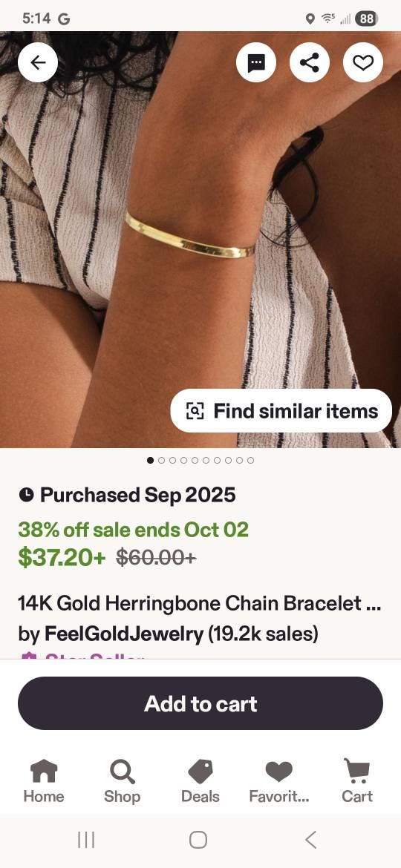Image resolution: width=401 pixels, height=868 pixels.
Task: Tap the bracelet product photo
Action: tap(200, 239)
